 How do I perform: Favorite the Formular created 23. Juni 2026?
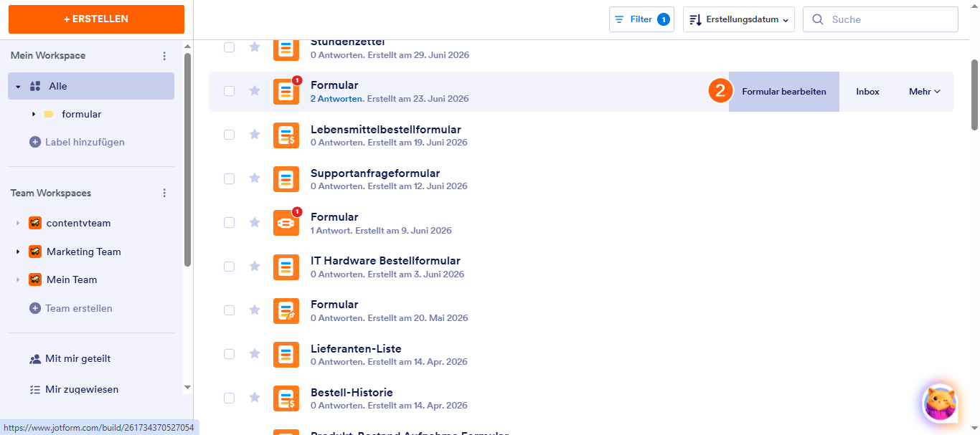coord(255,90)
